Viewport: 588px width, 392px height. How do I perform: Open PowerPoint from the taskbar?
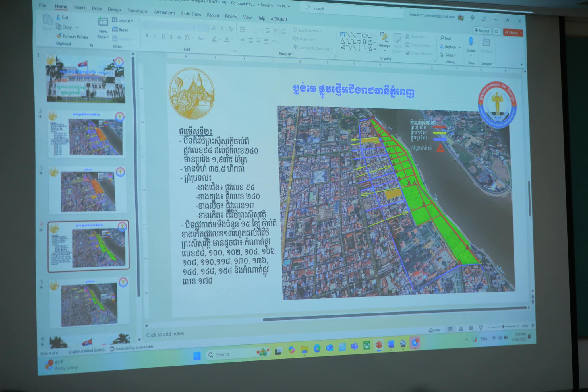point(379,345)
